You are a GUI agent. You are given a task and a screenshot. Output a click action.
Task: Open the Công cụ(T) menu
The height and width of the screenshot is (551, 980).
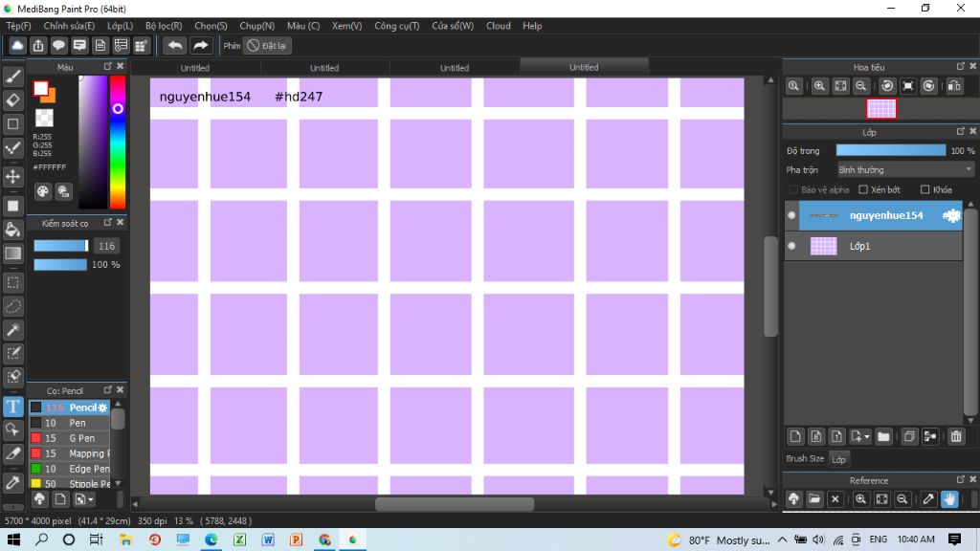coord(397,26)
